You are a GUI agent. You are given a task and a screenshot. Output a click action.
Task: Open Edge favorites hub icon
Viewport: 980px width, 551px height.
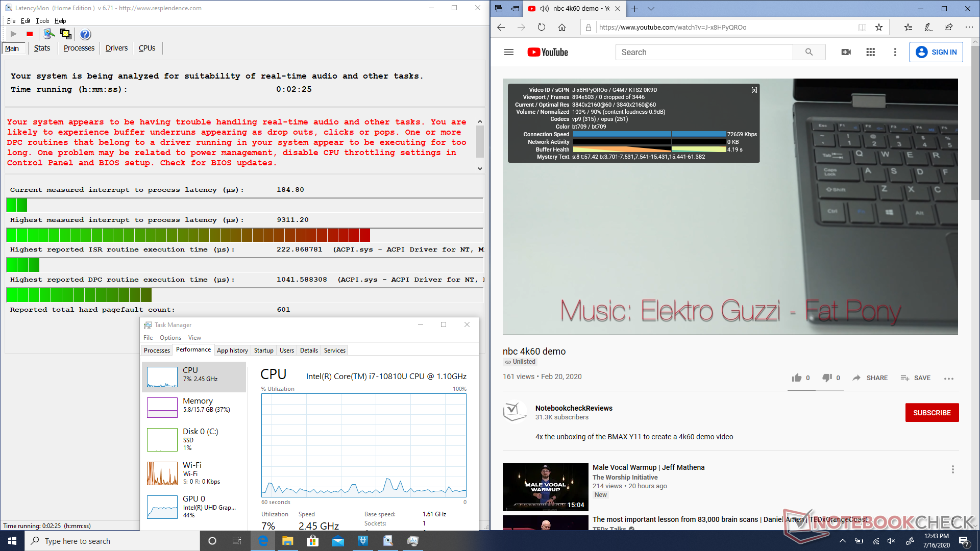(x=908, y=27)
